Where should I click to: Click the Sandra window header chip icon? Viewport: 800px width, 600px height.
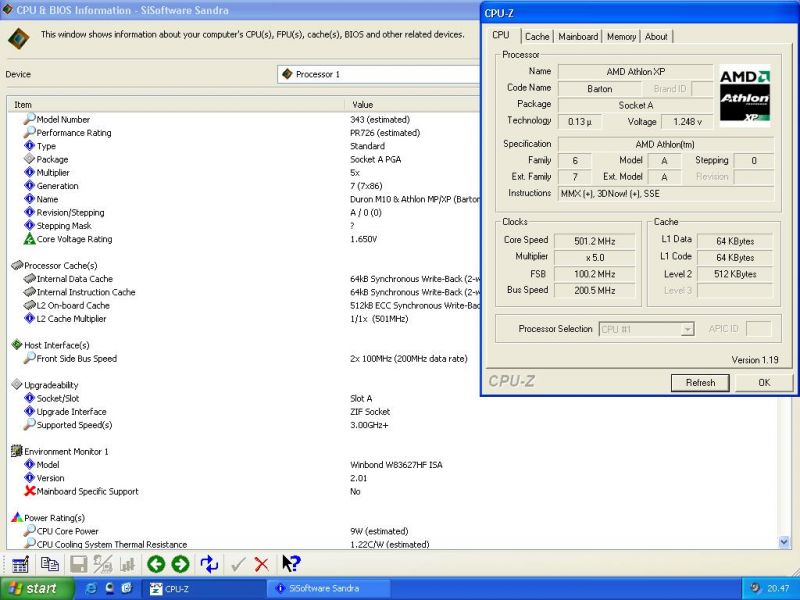click(19, 39)
